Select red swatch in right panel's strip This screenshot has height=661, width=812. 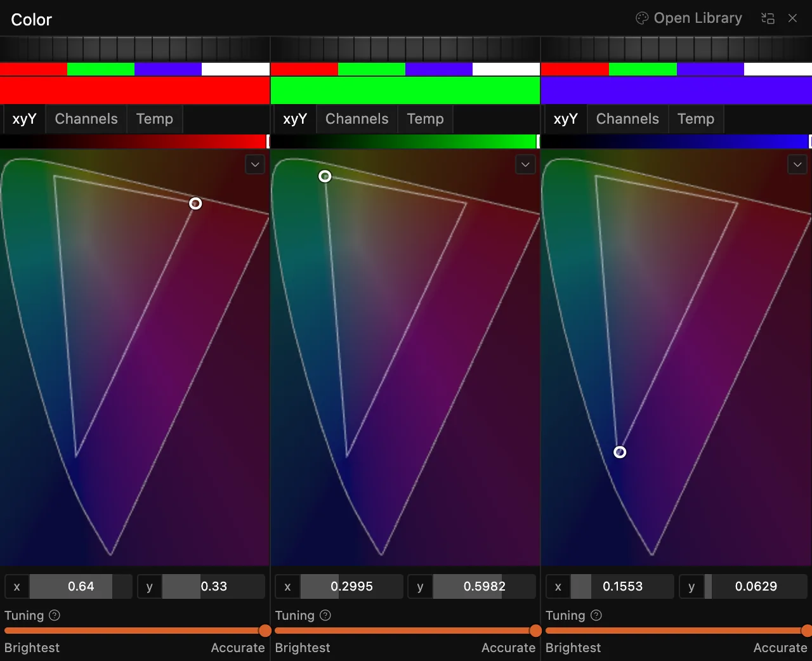[x=575, y=69]
